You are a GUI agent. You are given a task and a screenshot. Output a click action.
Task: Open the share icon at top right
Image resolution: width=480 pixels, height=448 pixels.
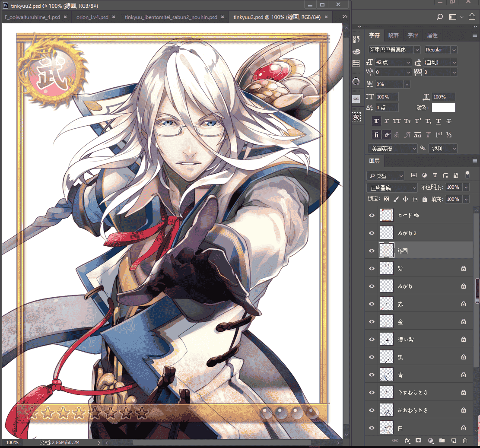(472, 17)
